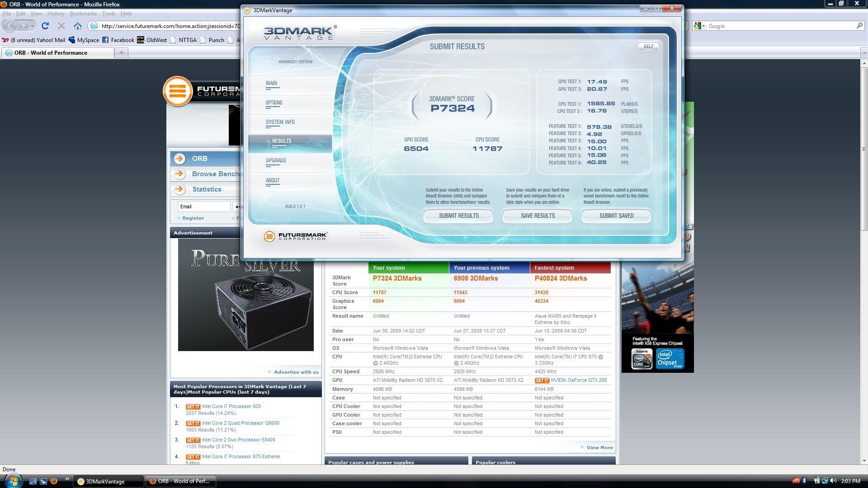Screen dimensions: 868x488
Task: Open the Bookmarks menu in Firefox
Action: coord(83,14)
